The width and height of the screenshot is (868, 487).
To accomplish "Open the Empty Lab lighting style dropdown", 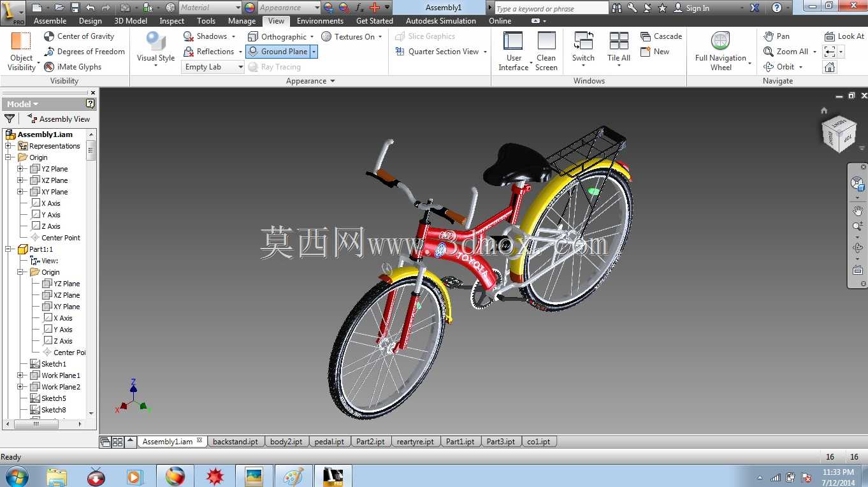I will tap(213, 67).
